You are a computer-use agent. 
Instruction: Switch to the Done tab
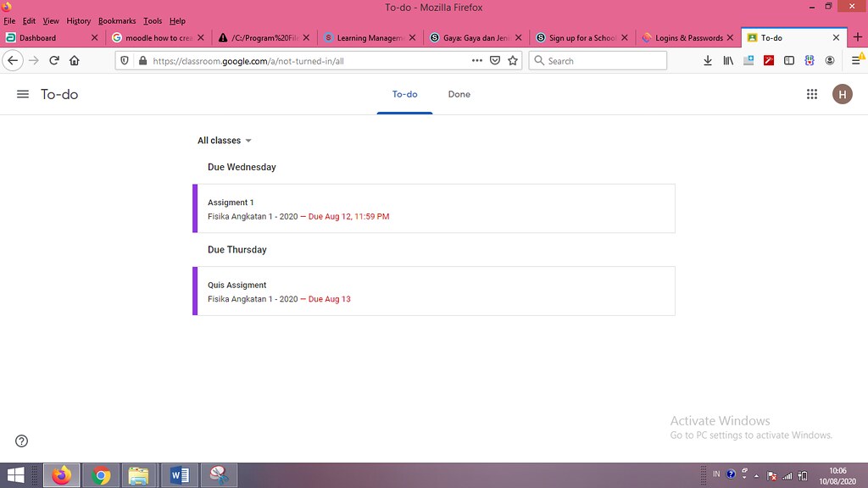[459, 95]
